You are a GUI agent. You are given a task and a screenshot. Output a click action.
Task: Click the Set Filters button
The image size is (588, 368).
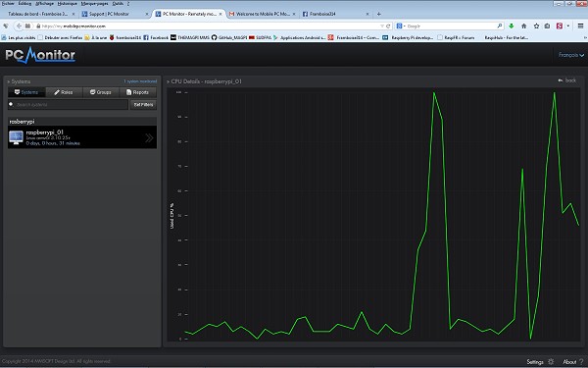[x=143, y=105]
